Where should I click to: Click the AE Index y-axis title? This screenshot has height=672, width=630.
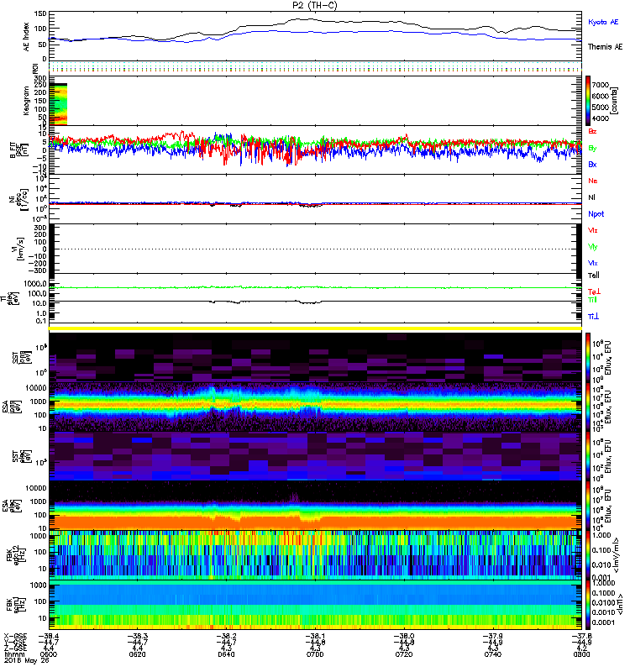tap(27, 36)
